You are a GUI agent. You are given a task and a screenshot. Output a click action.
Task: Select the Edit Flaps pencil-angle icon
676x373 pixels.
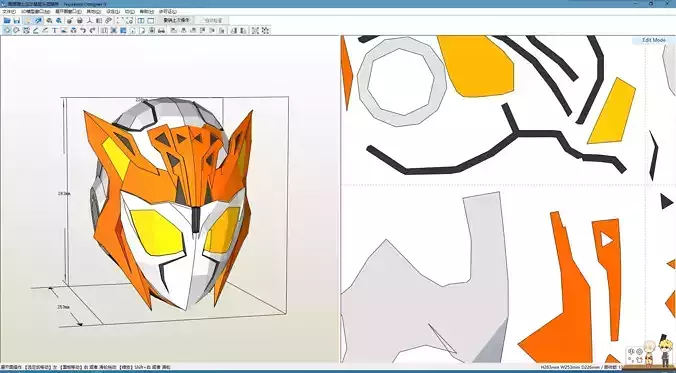pyautogui.click(x=36, y=30)
